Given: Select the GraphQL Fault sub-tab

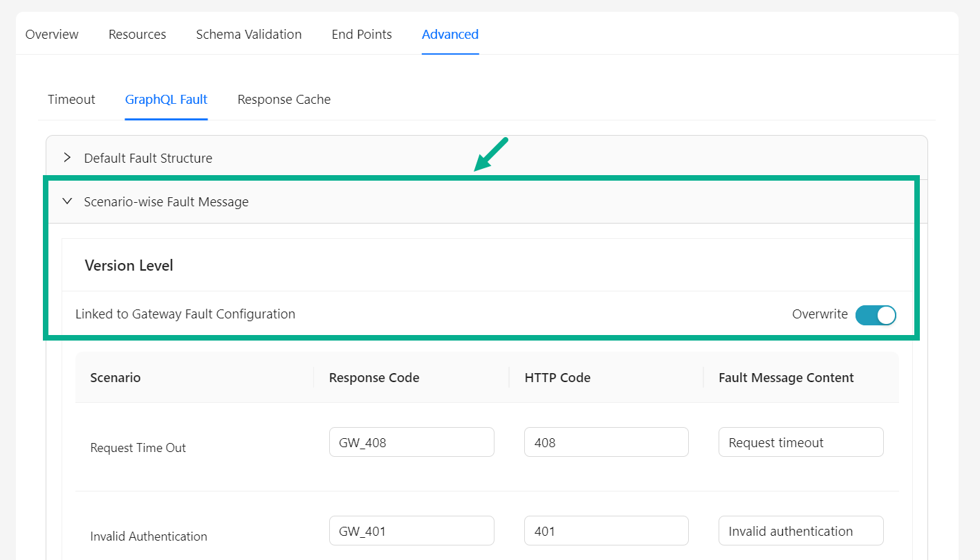Looking at the screenshot, I should click(x=166, y=100).
